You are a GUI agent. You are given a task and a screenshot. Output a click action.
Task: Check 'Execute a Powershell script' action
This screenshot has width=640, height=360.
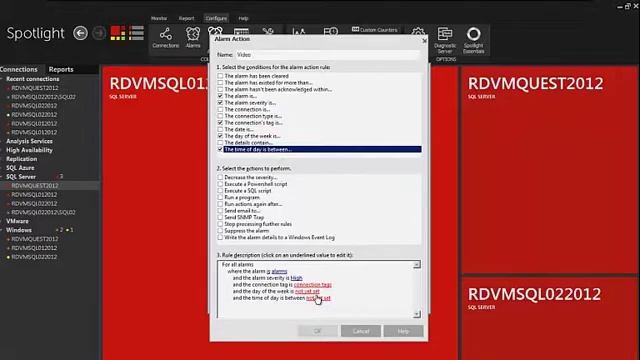tap(220, 184)
